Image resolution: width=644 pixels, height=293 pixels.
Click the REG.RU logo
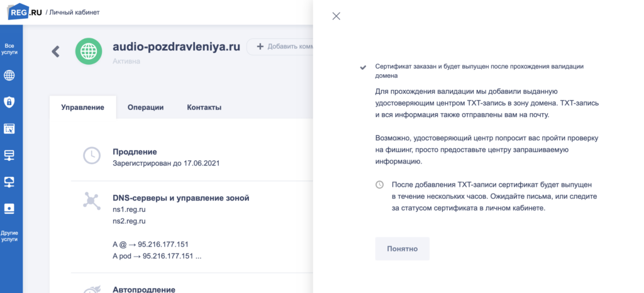(x=25, y=12)
